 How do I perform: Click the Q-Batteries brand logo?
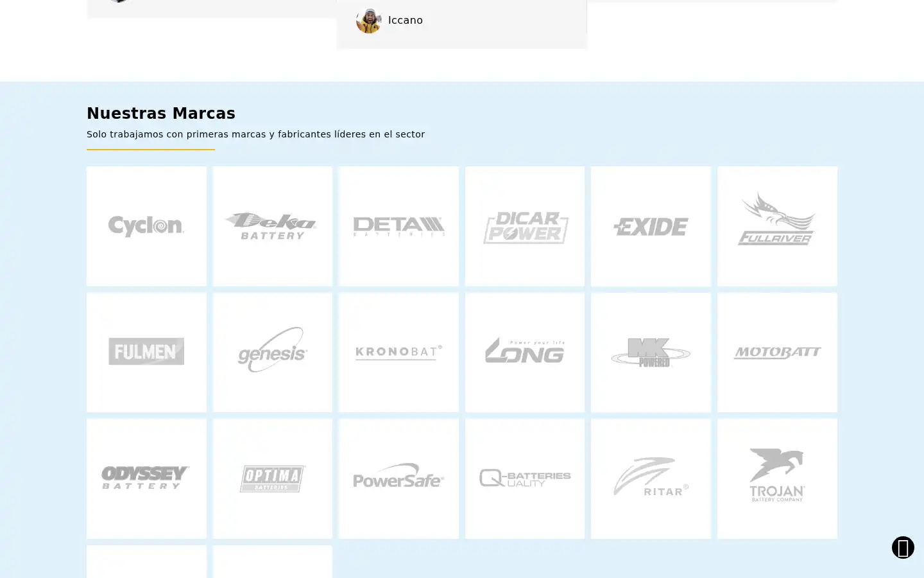525,478
